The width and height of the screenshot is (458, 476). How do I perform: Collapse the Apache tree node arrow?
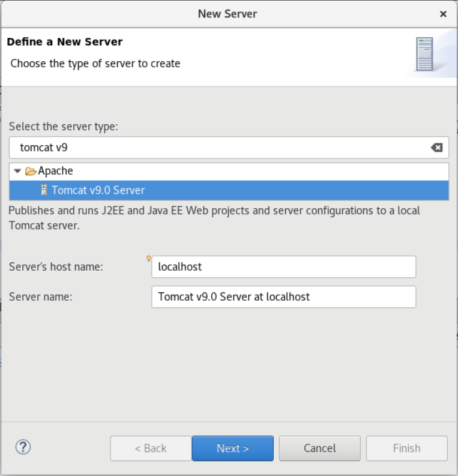tap(17, 171)
